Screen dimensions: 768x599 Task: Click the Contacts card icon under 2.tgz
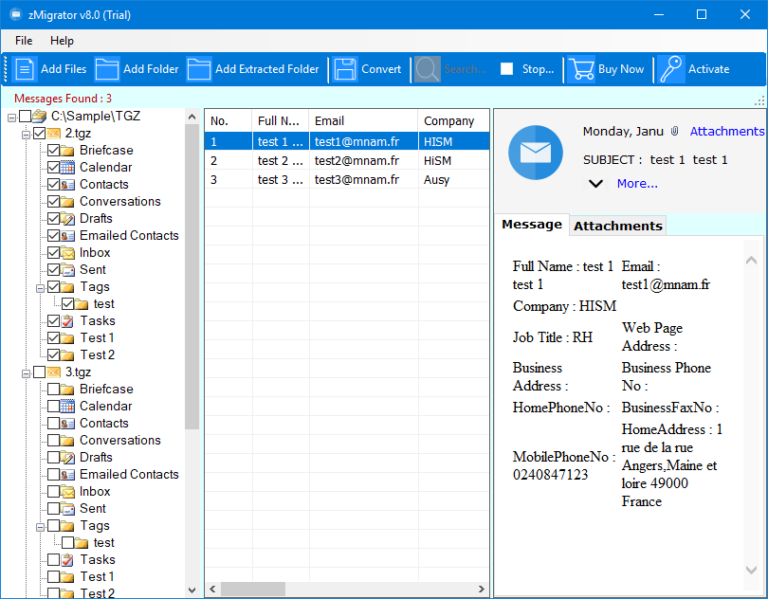pos(68,185)
